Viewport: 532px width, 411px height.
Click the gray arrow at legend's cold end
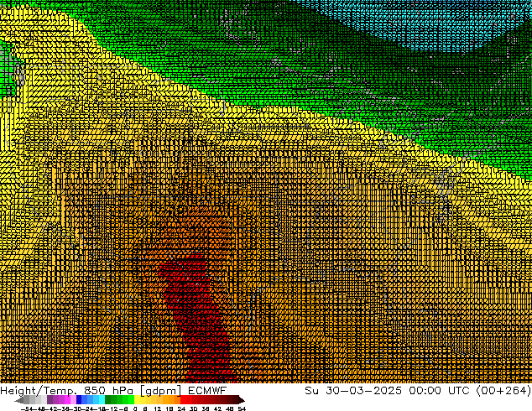coord(19,400)
